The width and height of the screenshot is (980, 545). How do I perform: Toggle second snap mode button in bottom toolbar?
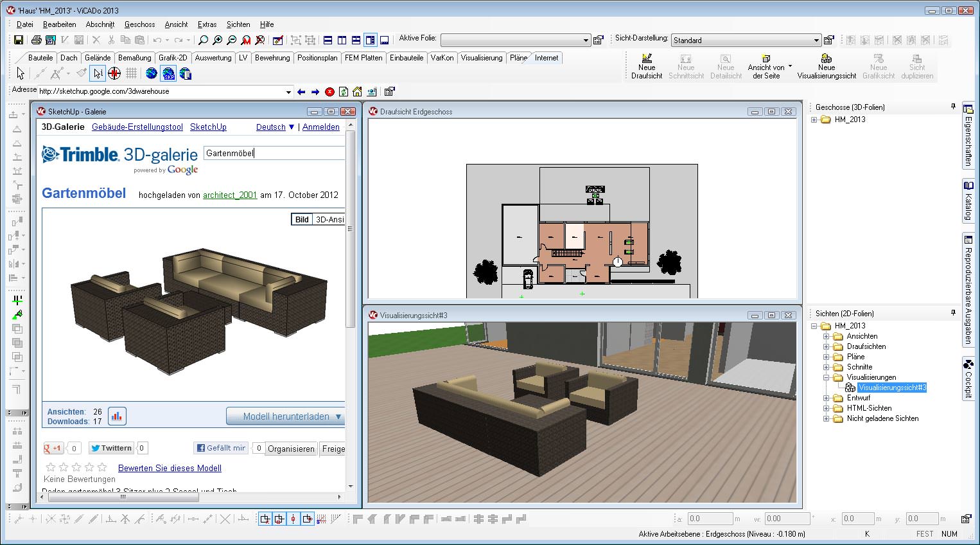pyautogui.click(x=279, y=519)
